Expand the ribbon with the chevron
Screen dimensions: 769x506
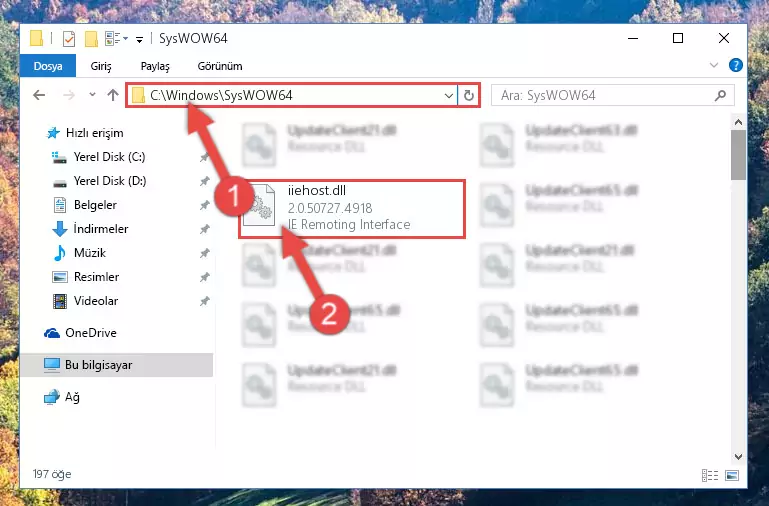coord(714,65)
